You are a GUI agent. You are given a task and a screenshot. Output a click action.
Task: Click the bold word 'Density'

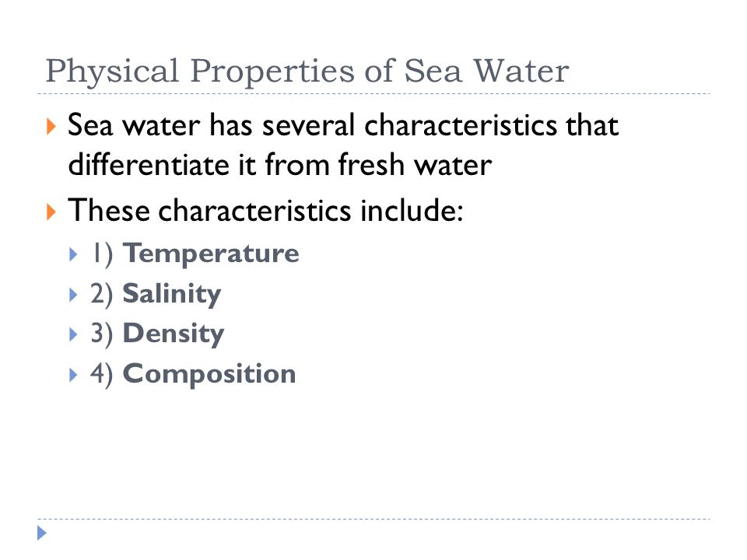point(174,334)
